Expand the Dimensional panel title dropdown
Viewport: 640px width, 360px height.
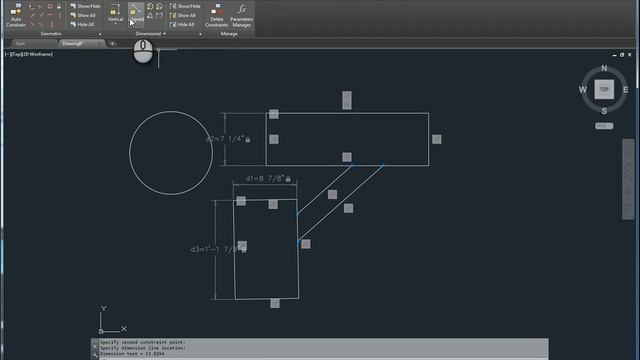(151, 34)
